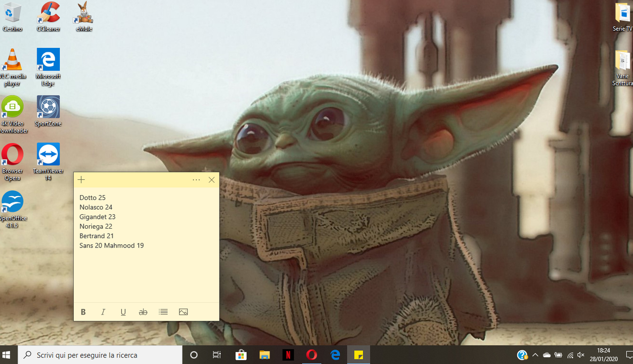Select the OpenOffice 4.1.5 desktop shortcut
The width and height of the screenshot is (633, 364).
tap(13, 209)
